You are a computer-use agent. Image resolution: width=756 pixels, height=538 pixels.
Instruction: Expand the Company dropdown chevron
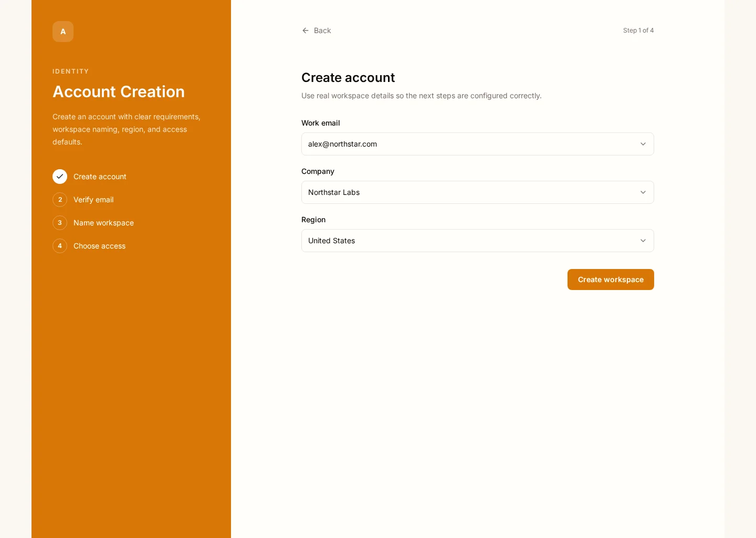coord(643,192)
